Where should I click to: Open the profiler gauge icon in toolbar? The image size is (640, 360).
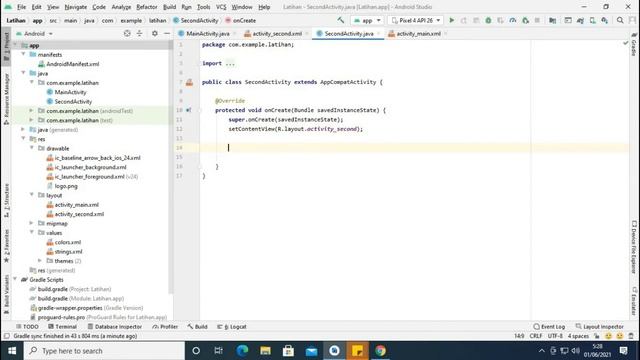[513, 20]
